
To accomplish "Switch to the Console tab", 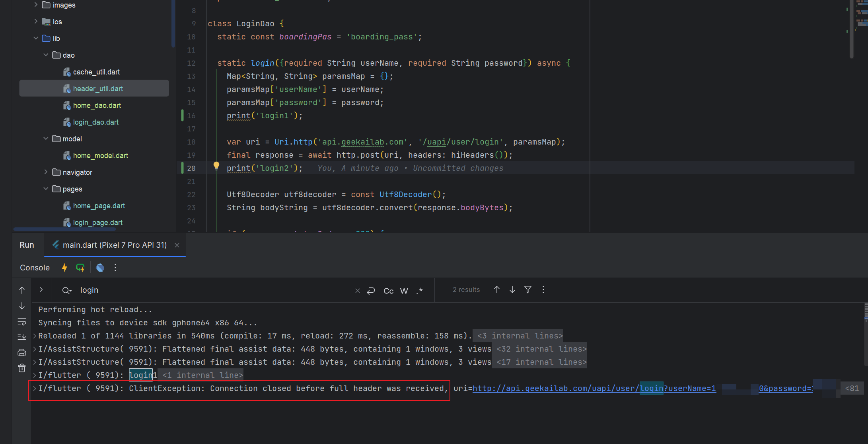I will 35,268.
